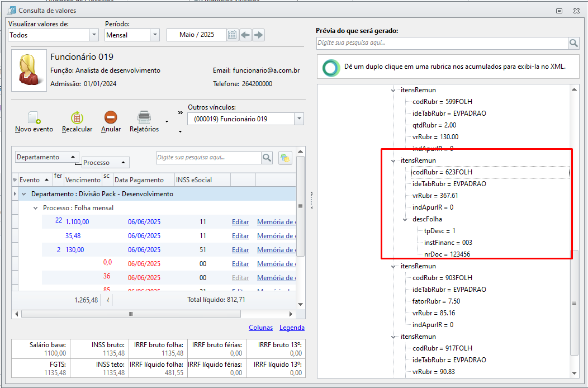Sort by the Data Pagamento column header

(139, 180)
